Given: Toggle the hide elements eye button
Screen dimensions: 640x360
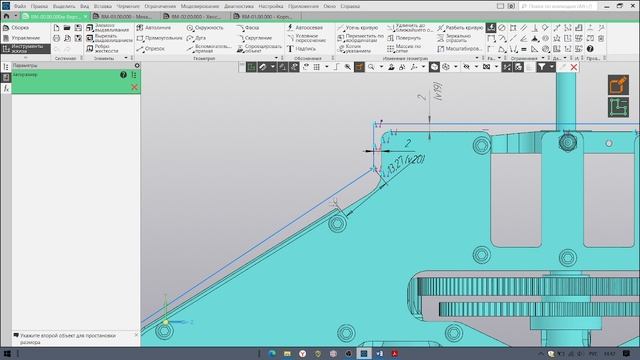Looking at the screenshot, I should point(467,67).
